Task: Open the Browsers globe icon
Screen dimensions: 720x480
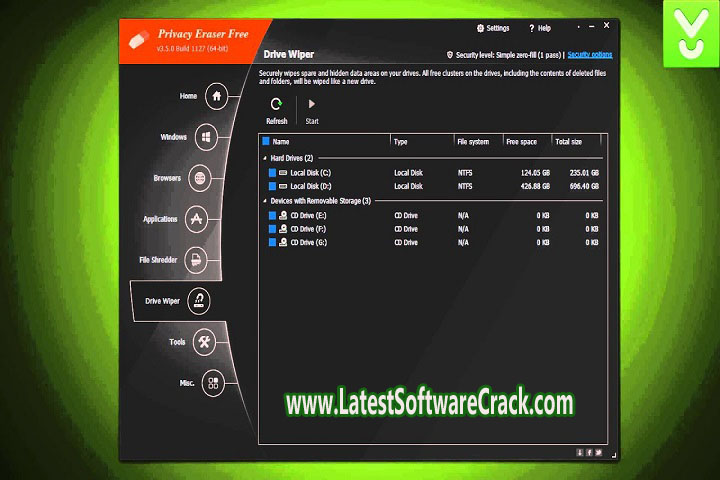Action: pos(200,178)
